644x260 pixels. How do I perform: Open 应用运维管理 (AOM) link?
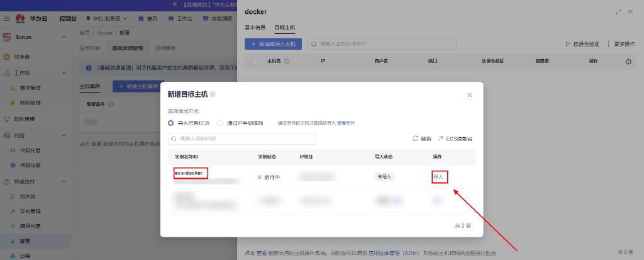tap(393, 253)
